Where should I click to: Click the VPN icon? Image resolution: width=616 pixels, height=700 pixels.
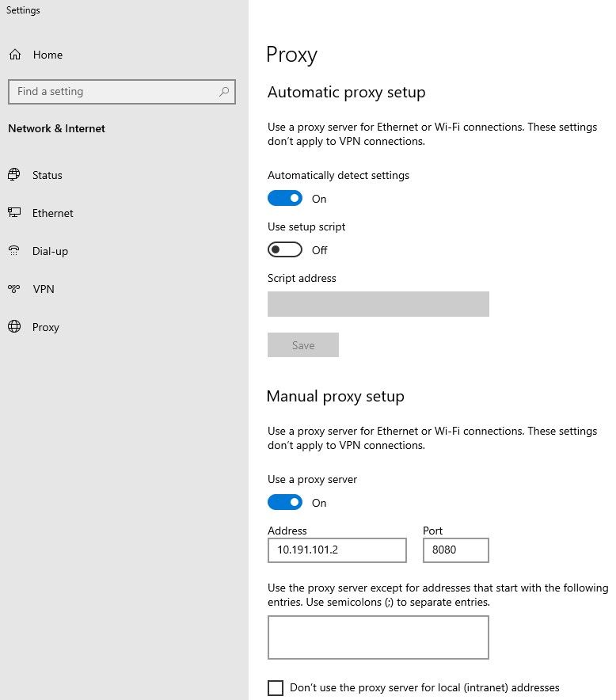point(13,289)
